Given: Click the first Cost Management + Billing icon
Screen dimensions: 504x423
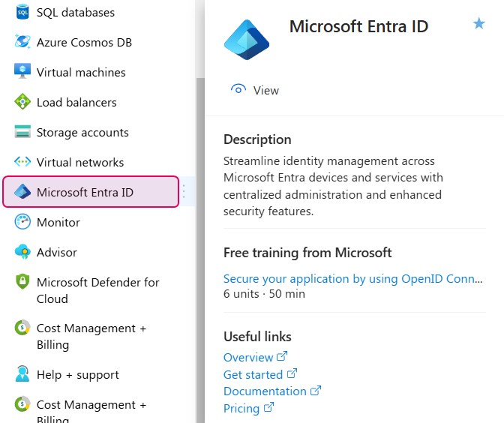Looking at the screenshot, I should [x=22, y=328].
